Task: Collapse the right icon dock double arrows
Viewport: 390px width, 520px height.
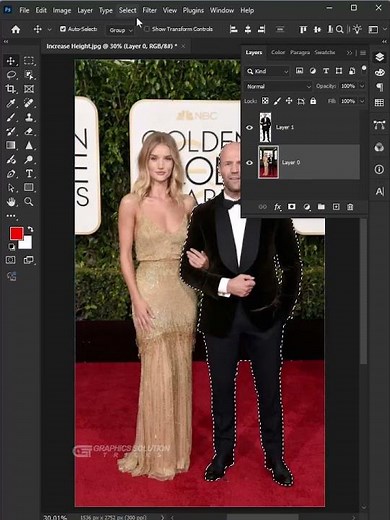Action: click(x=385, y=41)
